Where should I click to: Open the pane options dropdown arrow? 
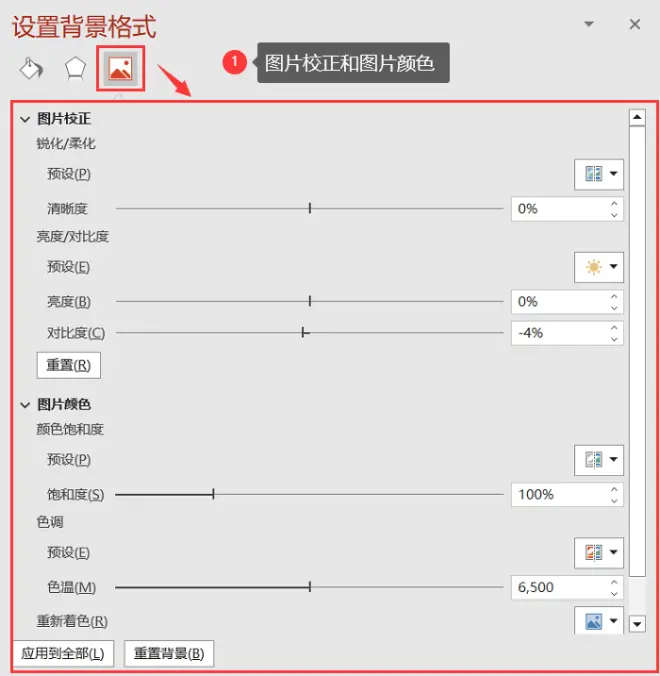589,24
